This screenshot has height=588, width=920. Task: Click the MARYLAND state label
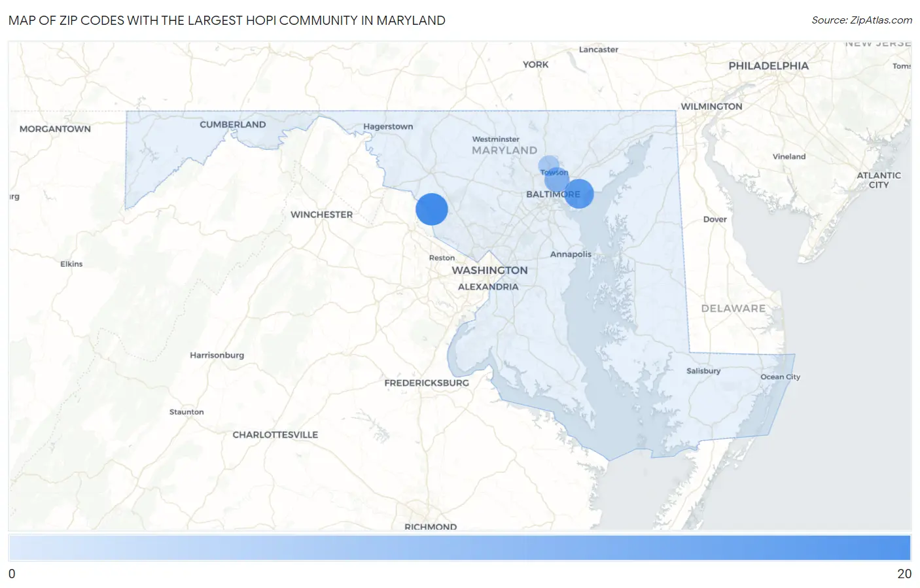(x=504, y=150)
